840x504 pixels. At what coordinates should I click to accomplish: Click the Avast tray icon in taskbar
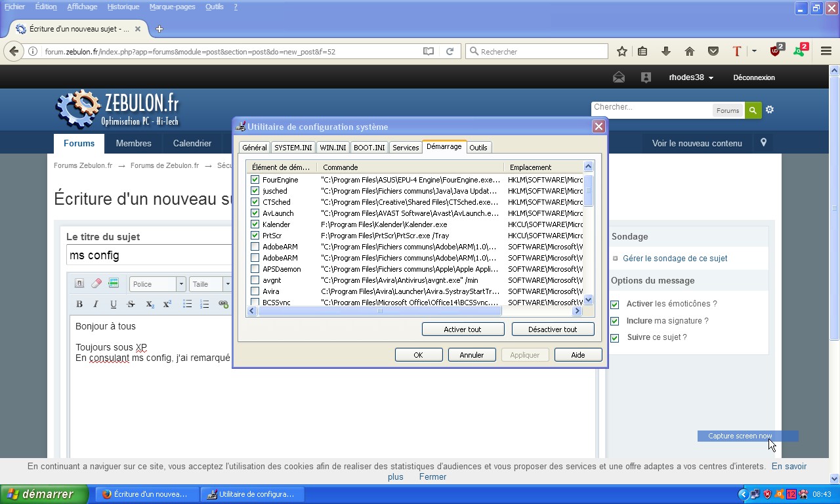click(x=779, y=494)
